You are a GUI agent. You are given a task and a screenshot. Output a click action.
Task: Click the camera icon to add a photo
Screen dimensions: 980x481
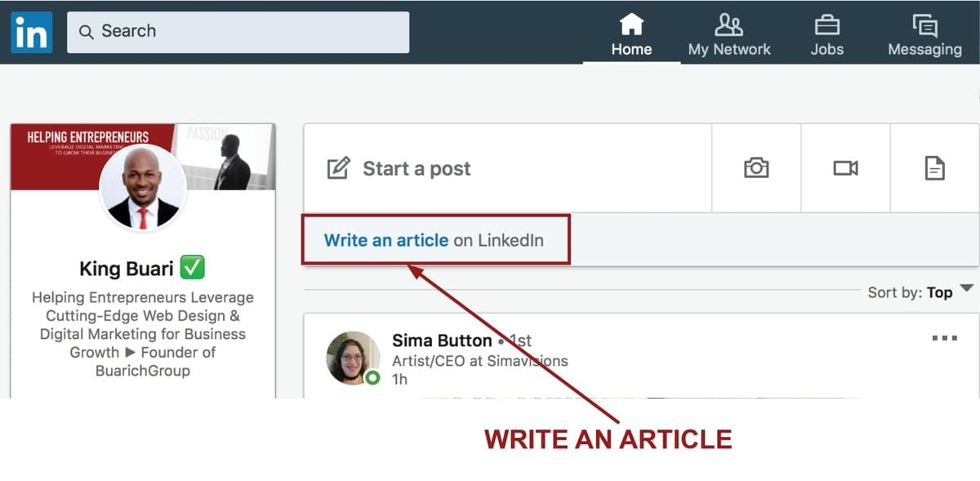(x=756, y=168)
